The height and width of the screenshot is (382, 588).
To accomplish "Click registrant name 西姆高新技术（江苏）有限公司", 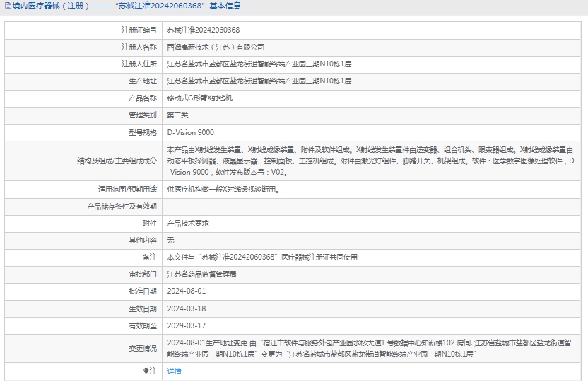I will coord(215,47).
